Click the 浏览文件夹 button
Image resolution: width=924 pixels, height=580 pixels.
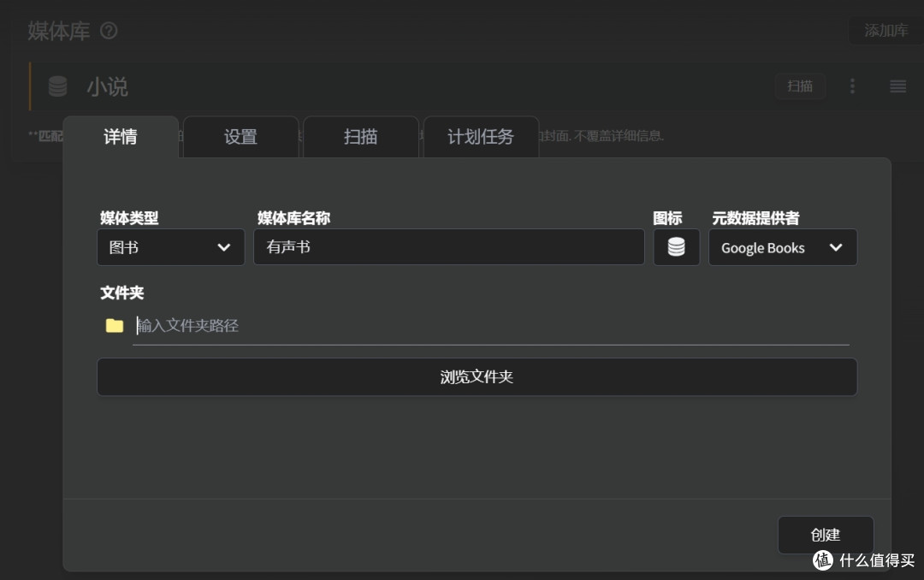(x=477, y=376)
